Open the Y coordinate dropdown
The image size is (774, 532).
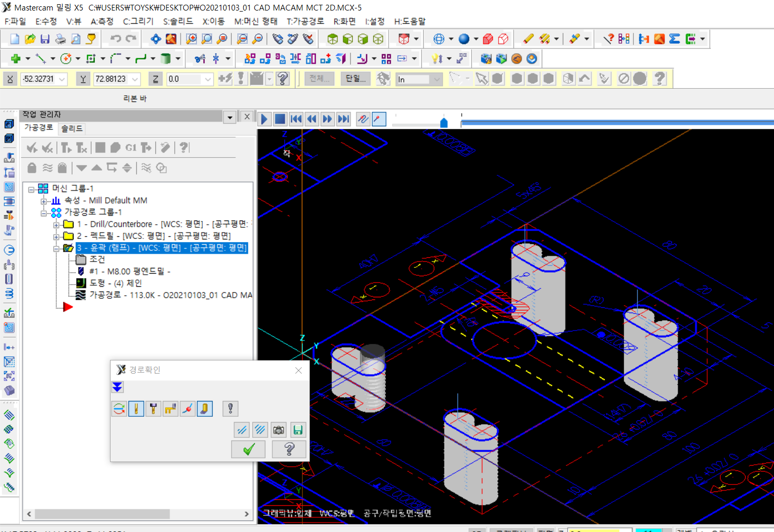pos(135,79)
